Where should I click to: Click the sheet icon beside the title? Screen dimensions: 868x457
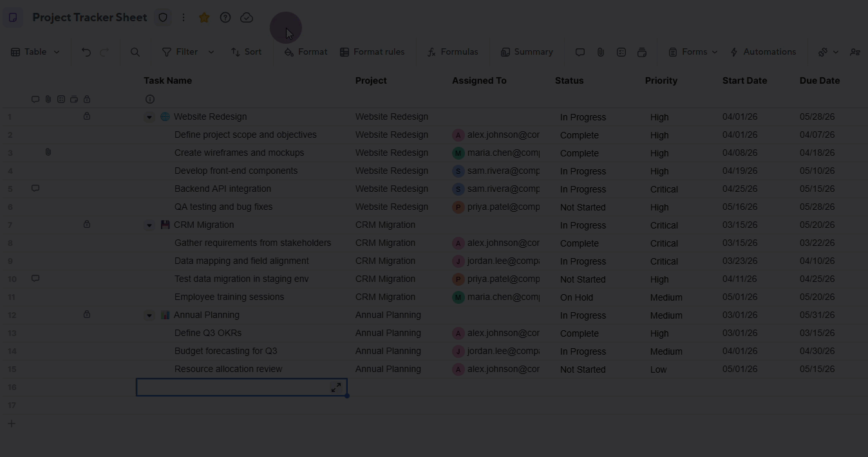point(13,17)
